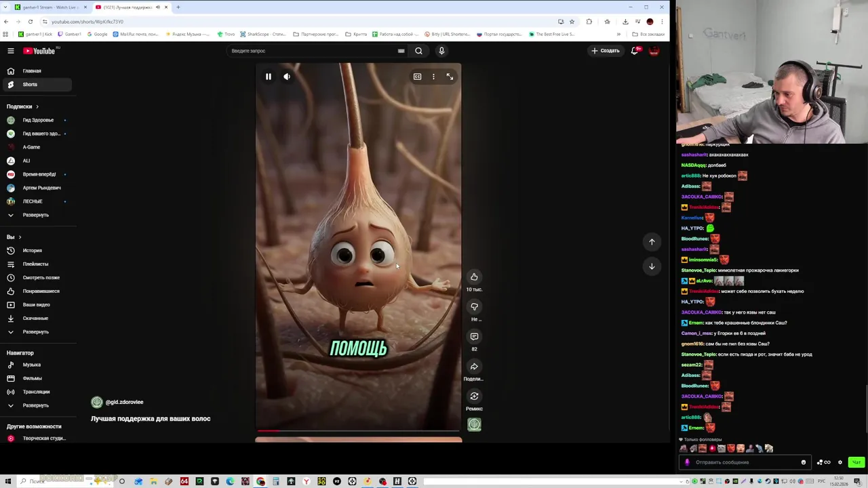Open the SharkScope bookmark

tap(262, 34)
